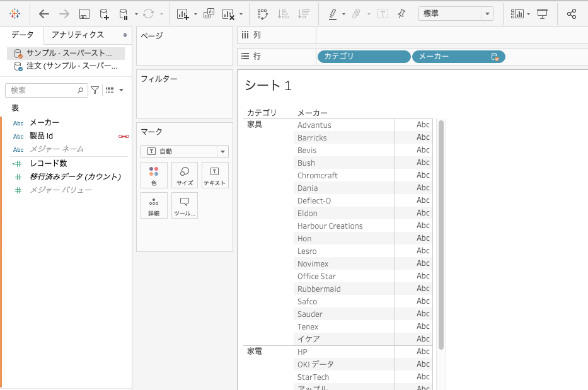Screen dimensions: 588x390
Task: Select 移行済みデータ (カウント) field
Action: click(76, 176)
